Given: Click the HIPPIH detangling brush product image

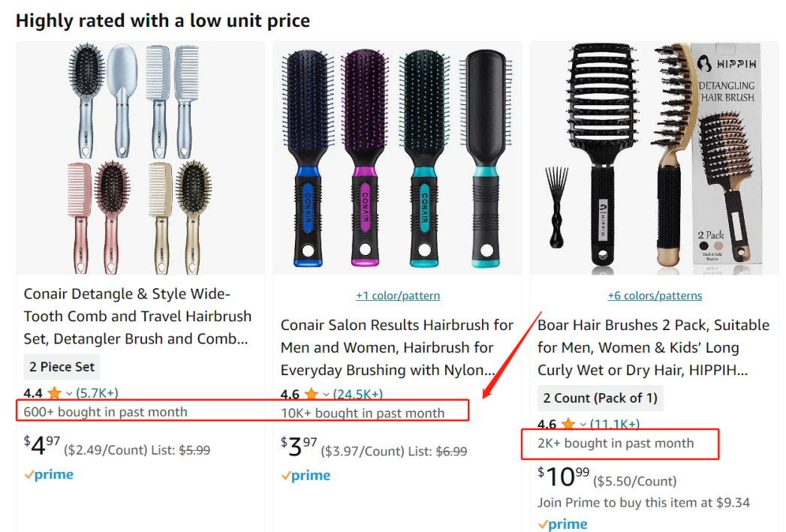Looking at the screenshot, I should (x=654, y=158).
